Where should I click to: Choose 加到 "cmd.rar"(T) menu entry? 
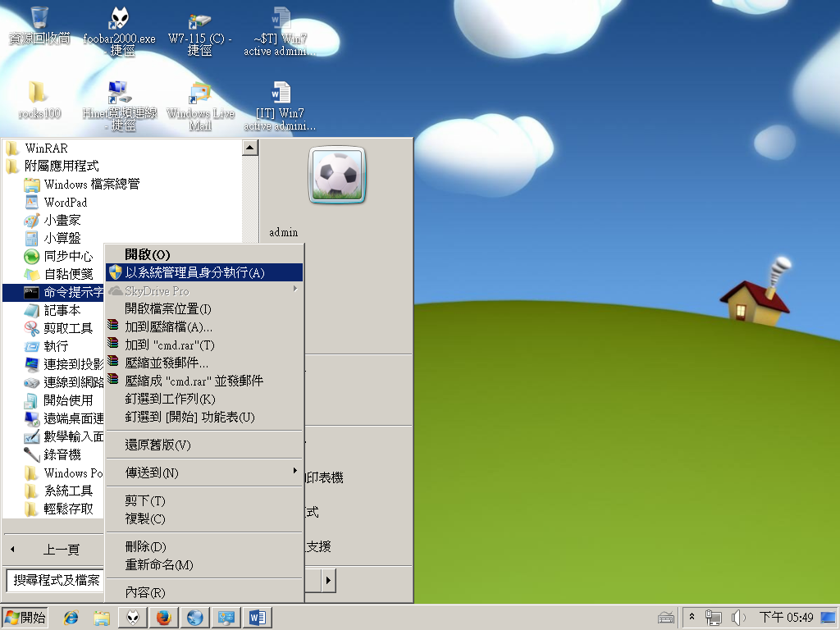[204, 345]
